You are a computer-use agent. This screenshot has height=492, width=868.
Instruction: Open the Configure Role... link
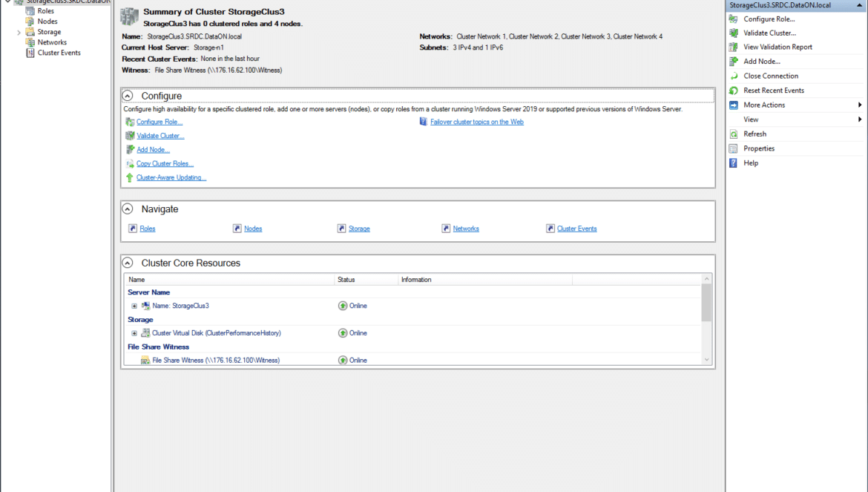(160, 122)
